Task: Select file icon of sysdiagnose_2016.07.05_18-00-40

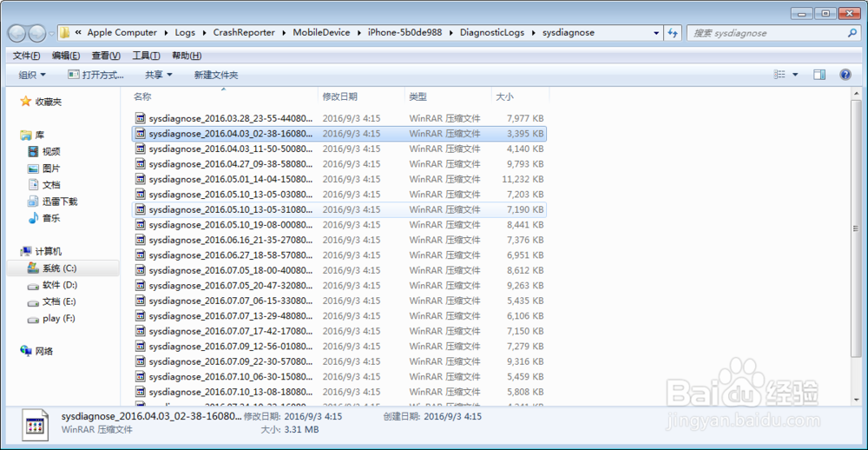Action: (141, 270)
